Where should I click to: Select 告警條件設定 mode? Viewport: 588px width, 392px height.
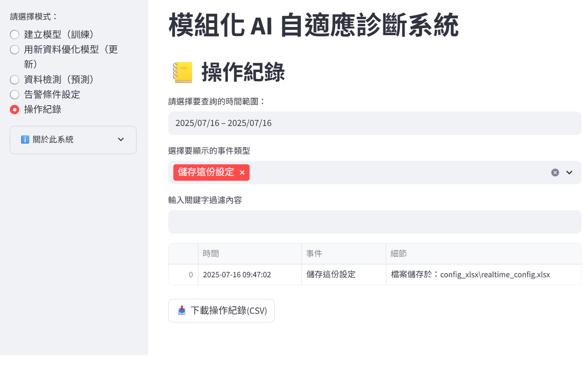pos(14,95)
